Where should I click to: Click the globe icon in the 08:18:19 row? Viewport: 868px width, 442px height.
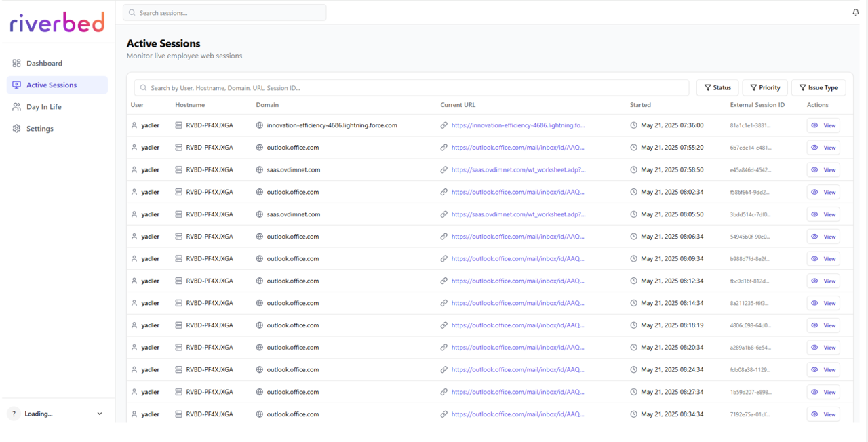point(260,325)
